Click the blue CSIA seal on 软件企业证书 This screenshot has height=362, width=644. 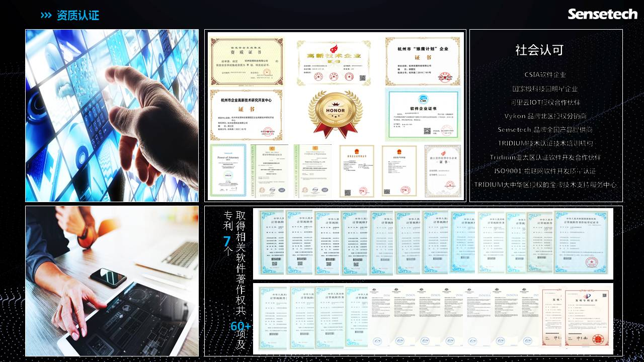[423, 99]
